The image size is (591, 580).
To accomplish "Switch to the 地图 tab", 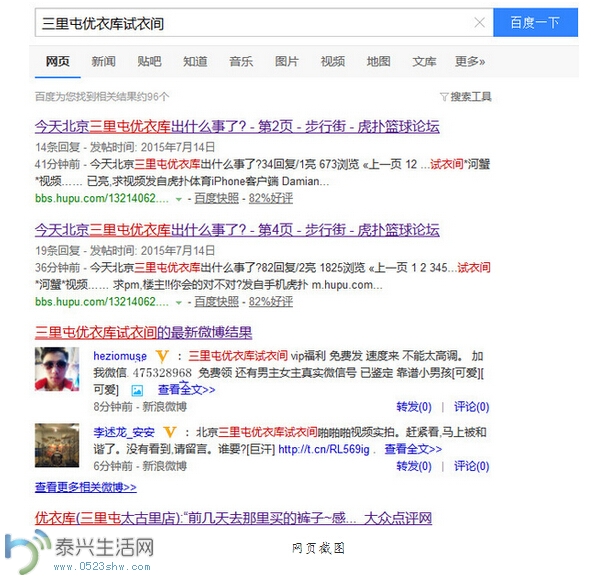I will 378,61.
